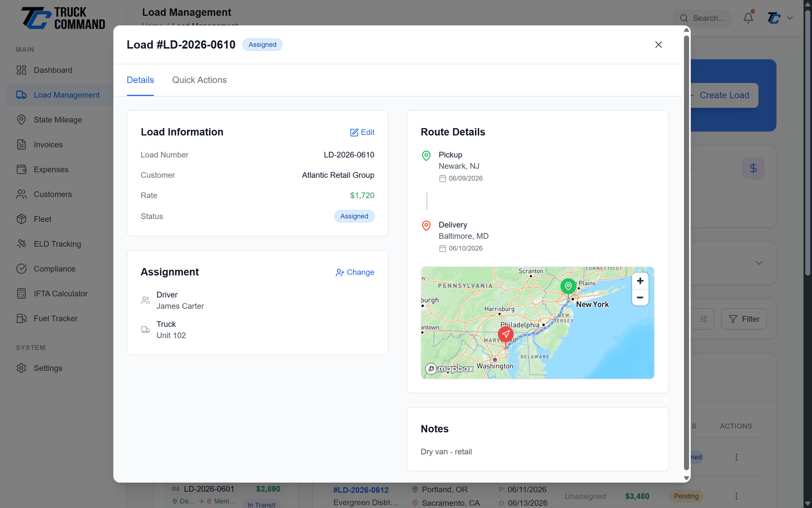Click the $3,480 rate in table
812x508 pixels.
[637, 496]
